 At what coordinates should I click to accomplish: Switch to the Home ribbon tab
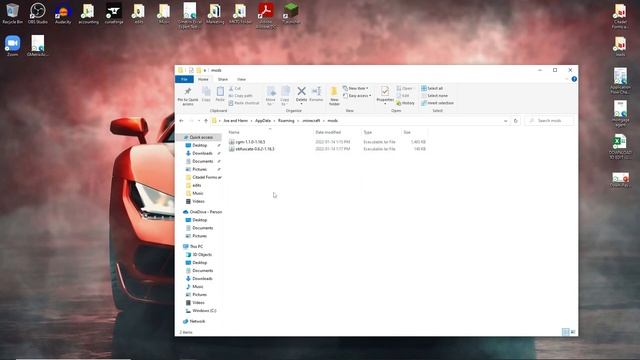click(x=203, y=79)
